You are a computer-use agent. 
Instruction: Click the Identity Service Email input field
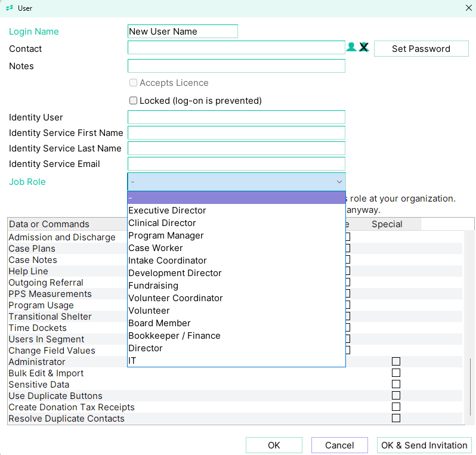[236, 164]
